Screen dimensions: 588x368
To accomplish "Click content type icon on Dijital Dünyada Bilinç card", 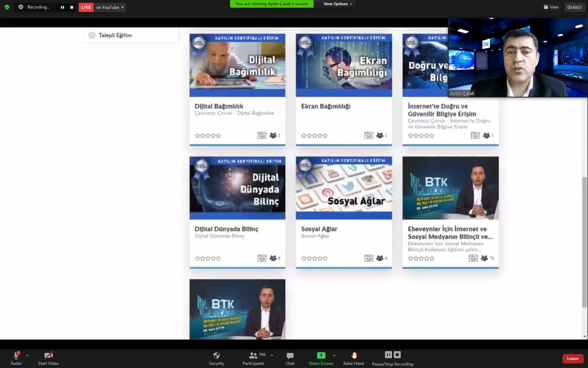I will [x=262, y=258].
